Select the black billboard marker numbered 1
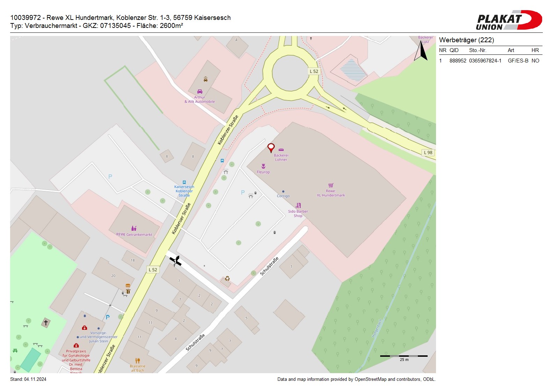 175,261
